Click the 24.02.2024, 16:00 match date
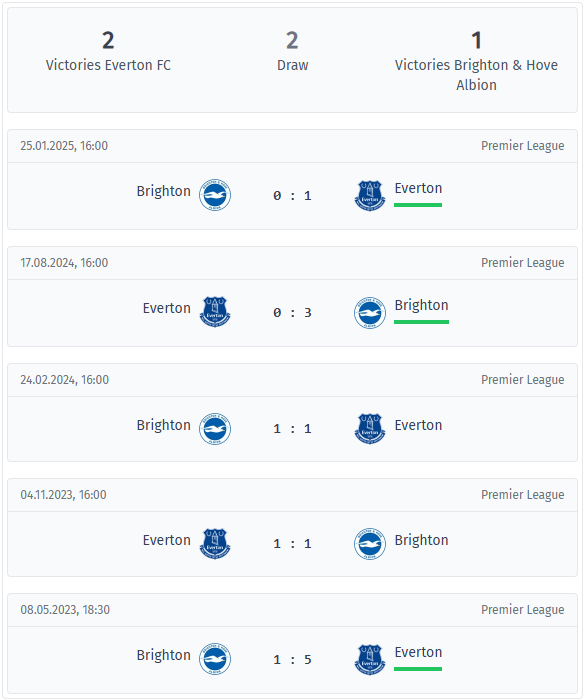Viewport: 584px width, 700px height. (64, 380)
